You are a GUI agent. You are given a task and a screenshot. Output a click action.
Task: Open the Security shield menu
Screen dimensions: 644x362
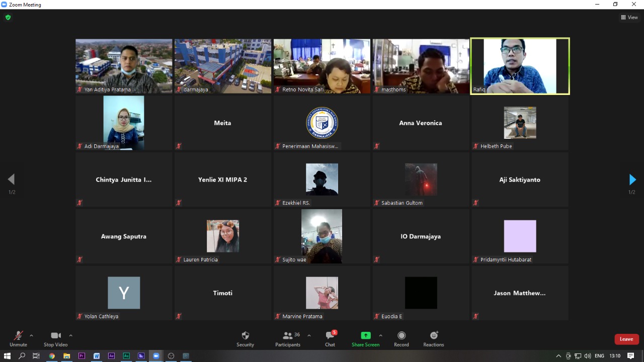[246, 339]
